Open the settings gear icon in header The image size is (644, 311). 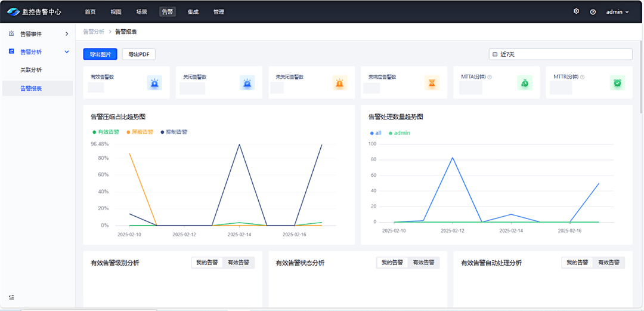point(576,11)
